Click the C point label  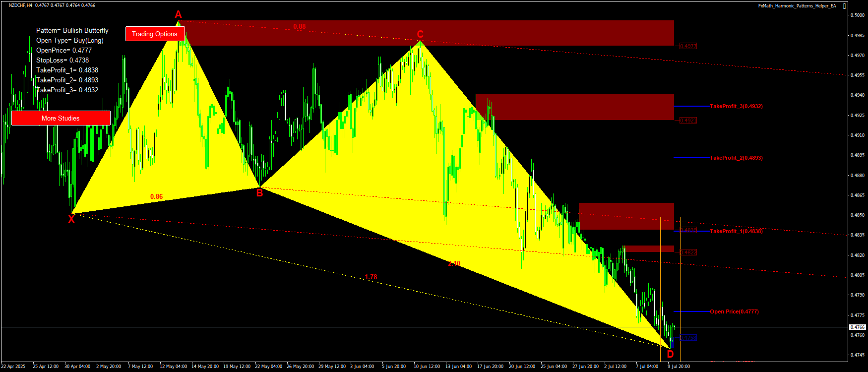tap(420, 34)
